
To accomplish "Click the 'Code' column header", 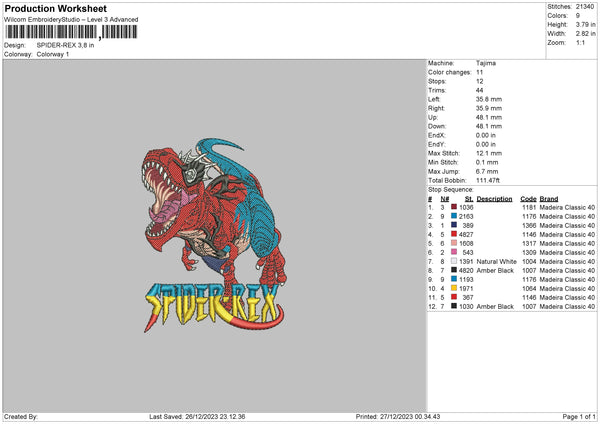I will [528, 199].
